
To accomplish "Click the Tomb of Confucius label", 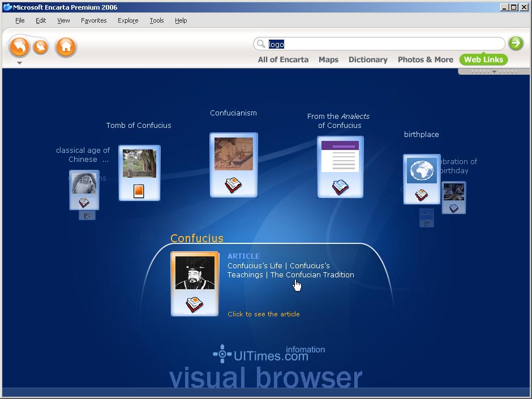I will coord(139,125).
